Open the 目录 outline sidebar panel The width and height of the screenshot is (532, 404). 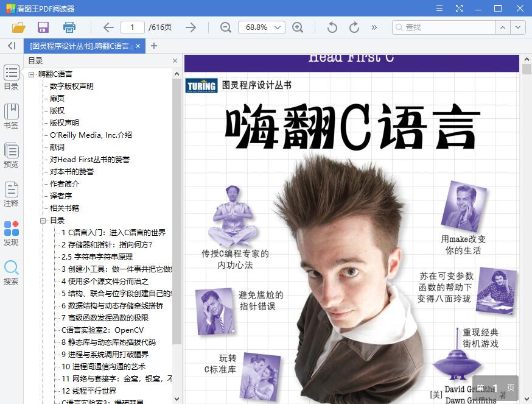(11, 77)
